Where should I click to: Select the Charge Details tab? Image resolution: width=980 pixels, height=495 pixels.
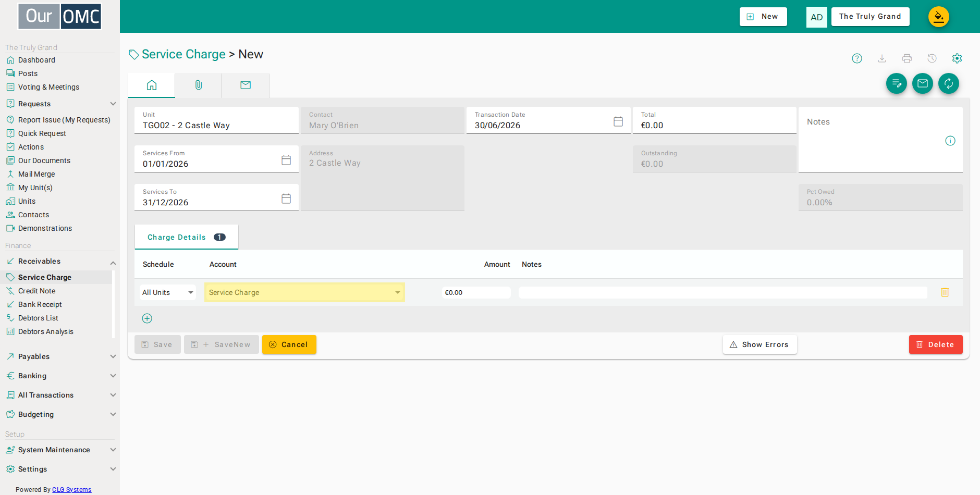point(187,237)
